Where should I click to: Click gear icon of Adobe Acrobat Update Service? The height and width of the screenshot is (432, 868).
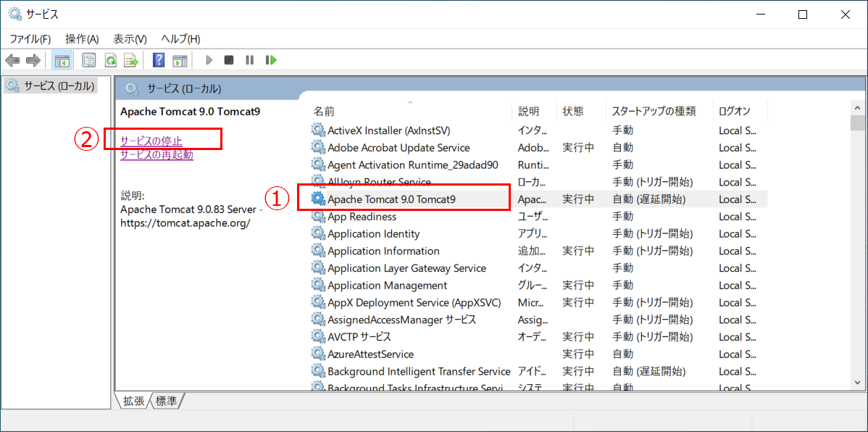[x=318, y=148]
